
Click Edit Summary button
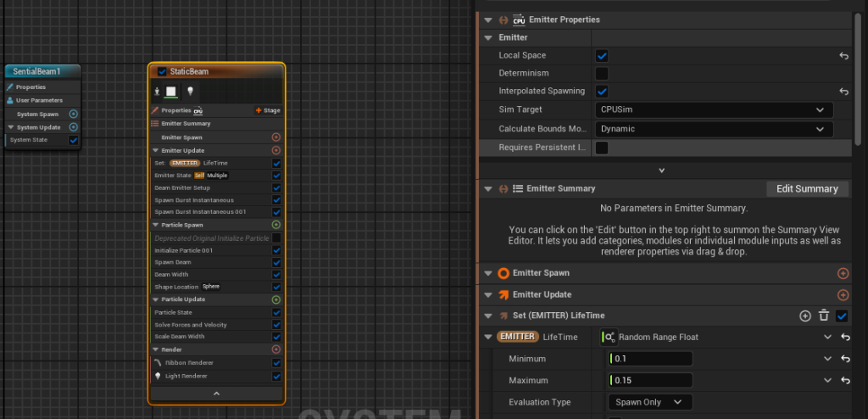[x=807, y=189]
